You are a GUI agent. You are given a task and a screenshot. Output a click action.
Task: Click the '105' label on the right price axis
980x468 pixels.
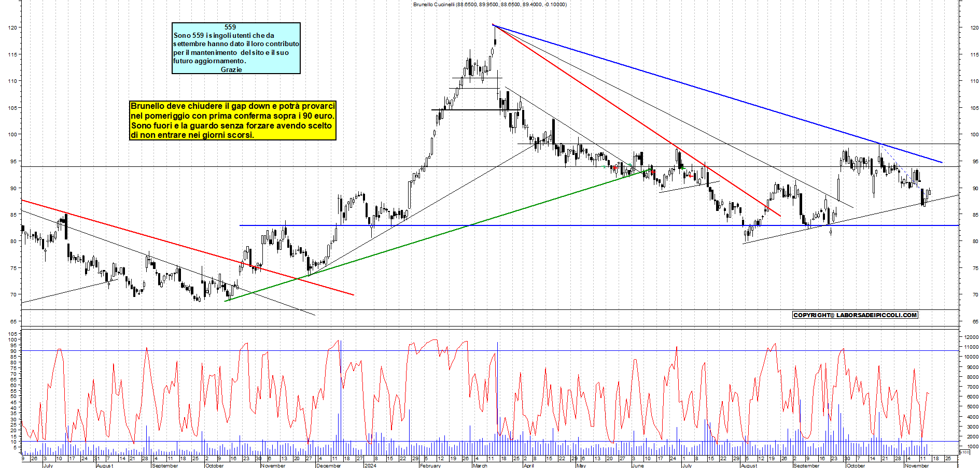click(975, 108)
